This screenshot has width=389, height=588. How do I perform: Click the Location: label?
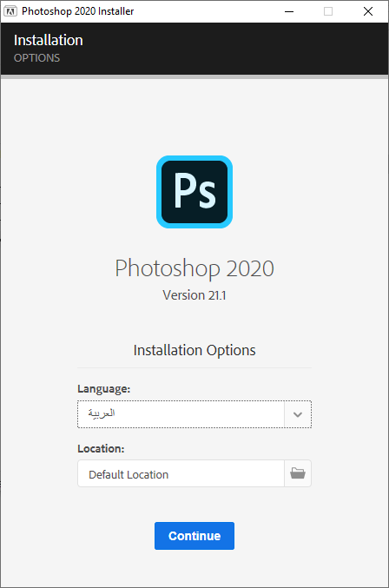(101, 448)
